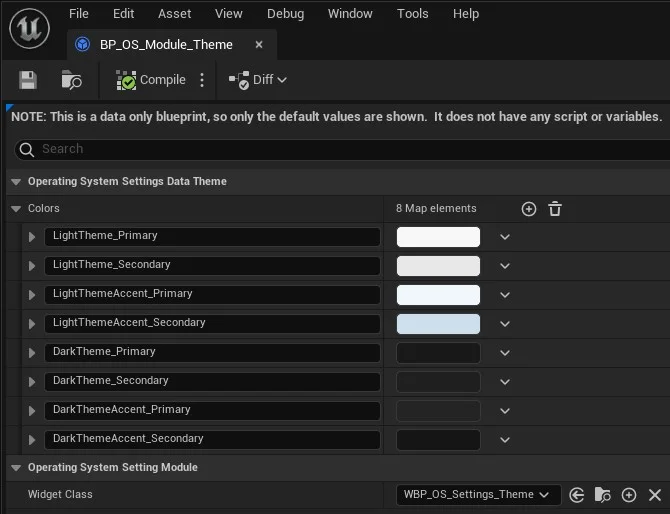Open the View menu
Viewport: 670px width, 514px height.
229,14
